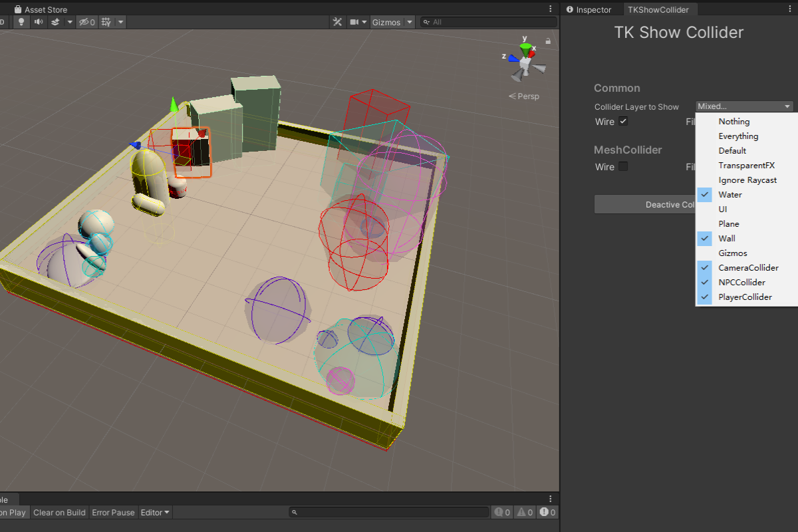Open the Gizmos dropdown arrow
The width and height of the screenshot is (798, 532).
click(x=410, y=22)
